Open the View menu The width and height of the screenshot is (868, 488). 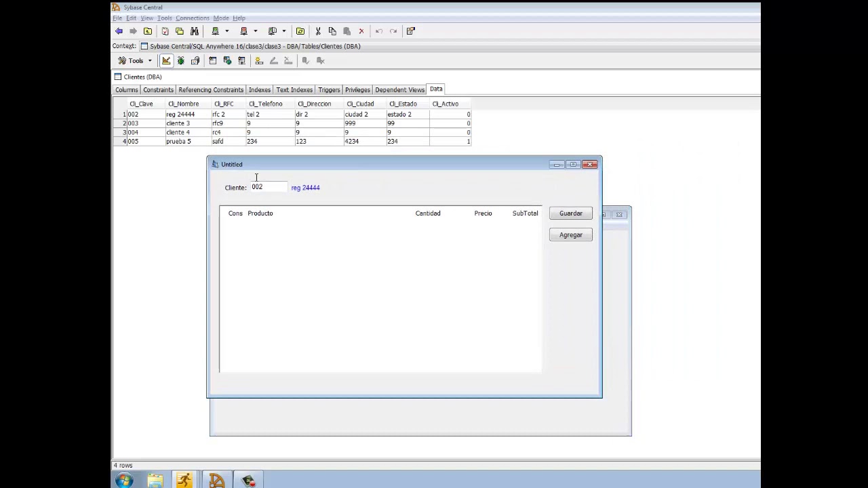click(146, 18)
